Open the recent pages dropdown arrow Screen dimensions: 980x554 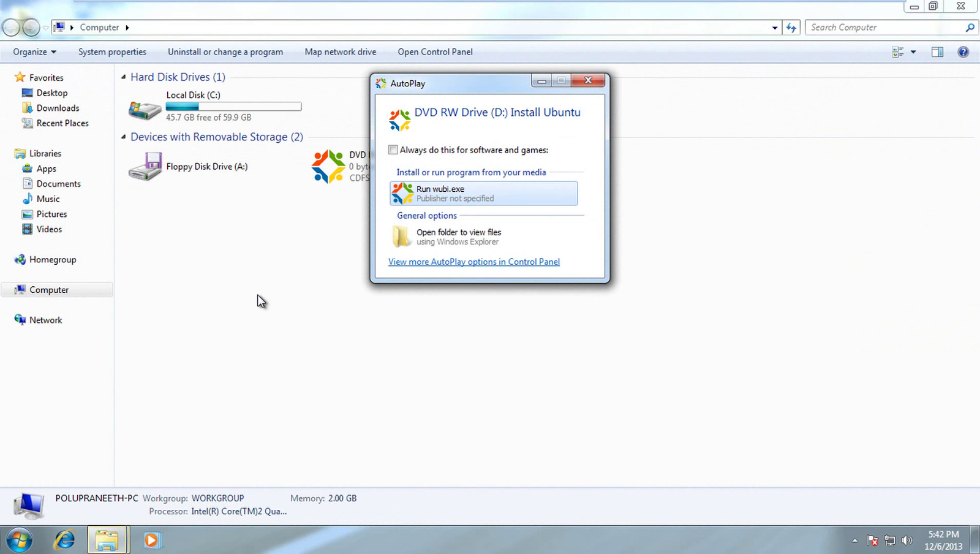pyautogui.click(x=46, y=28)
